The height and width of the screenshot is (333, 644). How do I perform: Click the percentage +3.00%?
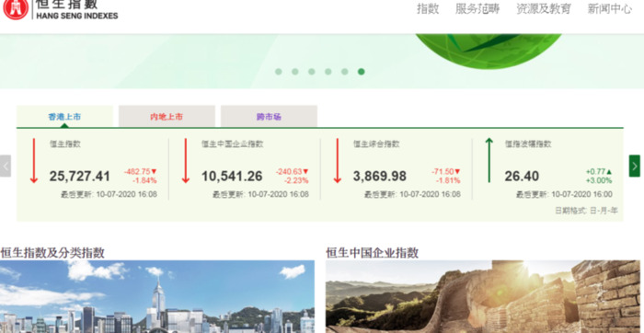tap(599, 180)
